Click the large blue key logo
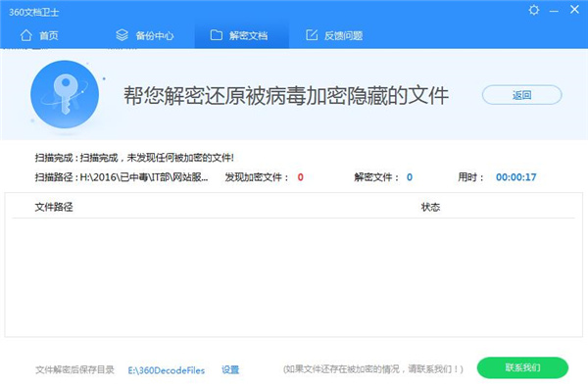The width and height of the screenshot is (588, 388). (x=65, y=94)
